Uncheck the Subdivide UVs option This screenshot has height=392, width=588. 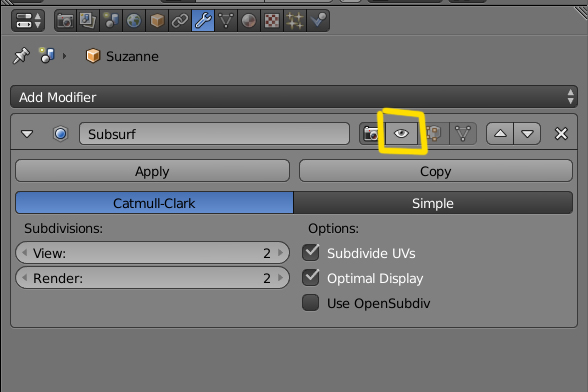(310, 252)
